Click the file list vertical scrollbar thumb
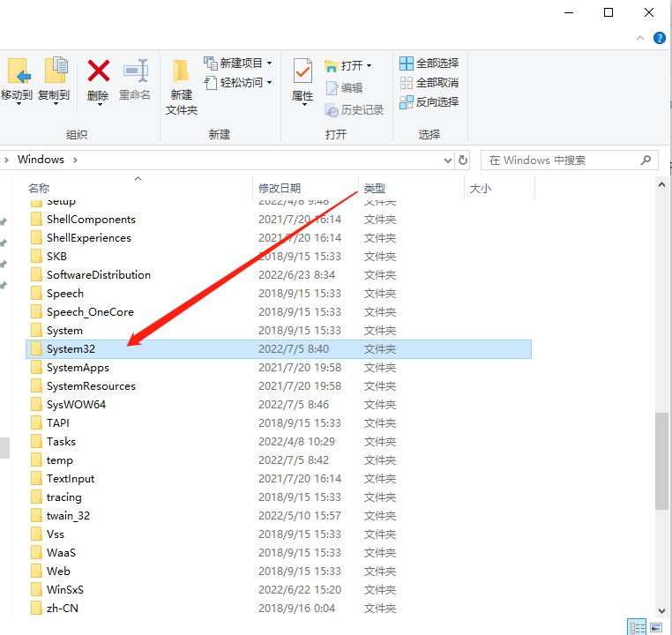The image size is (672, 635). (661, 461)
